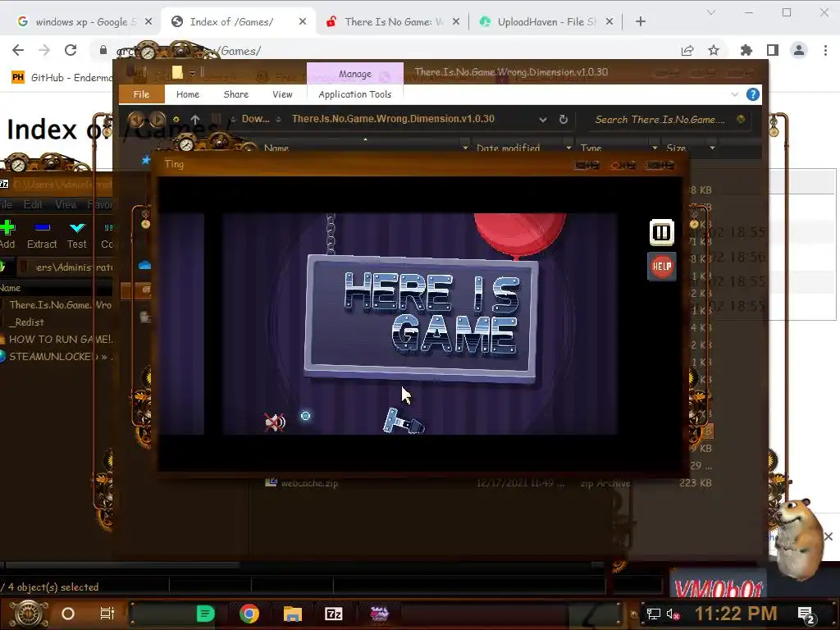Open the Home ribbon tab
This screenshot has width=840, height=630.
click(x=188, y=94)
